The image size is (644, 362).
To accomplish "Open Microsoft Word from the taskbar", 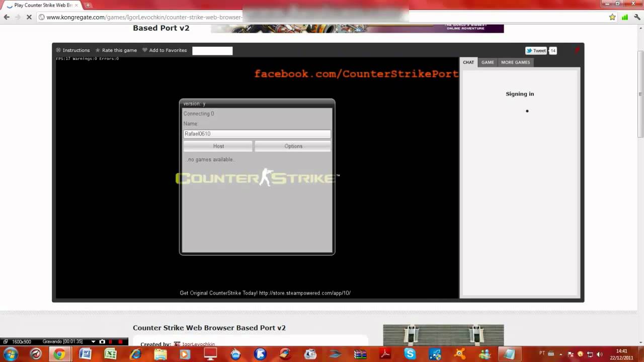I will [x=85, y=354].
